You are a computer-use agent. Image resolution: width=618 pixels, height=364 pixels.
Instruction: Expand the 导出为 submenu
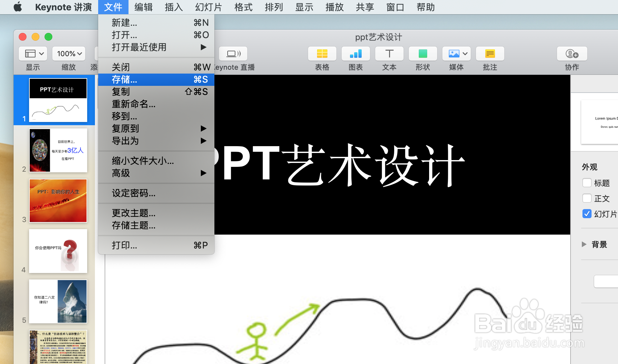coord(156,141)
